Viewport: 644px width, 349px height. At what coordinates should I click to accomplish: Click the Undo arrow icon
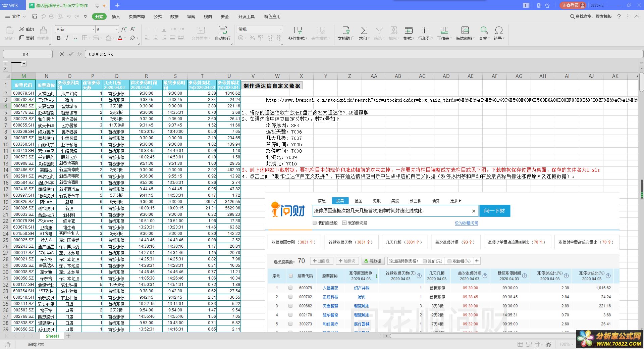click(x=68, y=16)
